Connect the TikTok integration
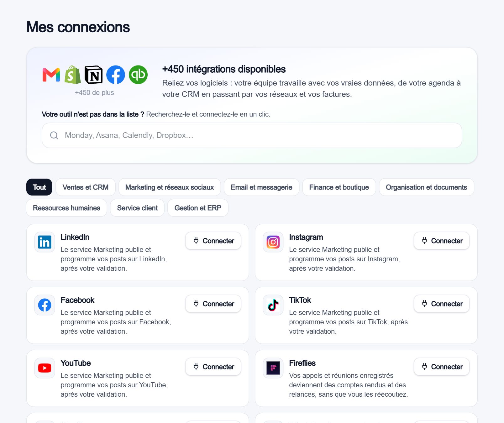504x423 pixels. 442,304
